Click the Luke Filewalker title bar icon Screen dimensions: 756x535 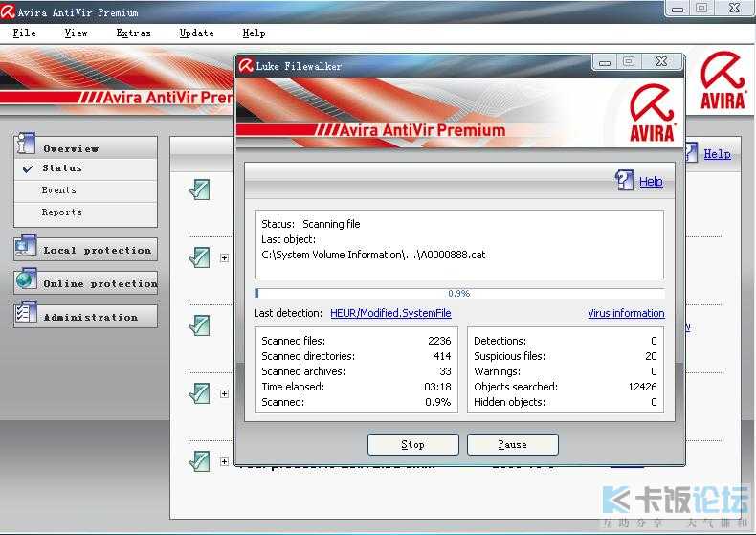click(x=246, y=65)
